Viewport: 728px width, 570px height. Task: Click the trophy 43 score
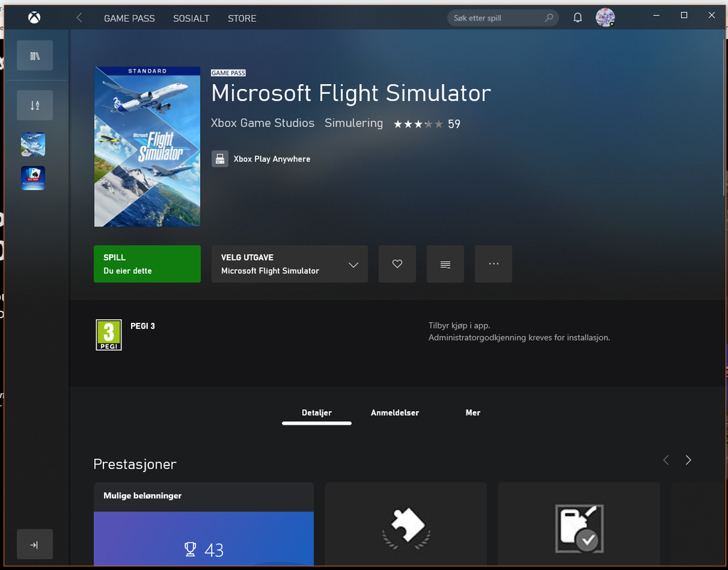tap(204, 550)
